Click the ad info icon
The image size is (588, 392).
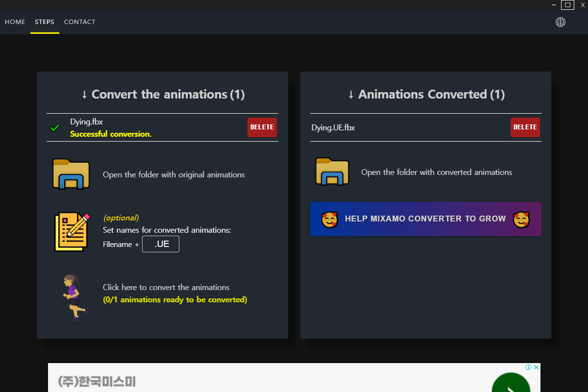tap(529, 367)
